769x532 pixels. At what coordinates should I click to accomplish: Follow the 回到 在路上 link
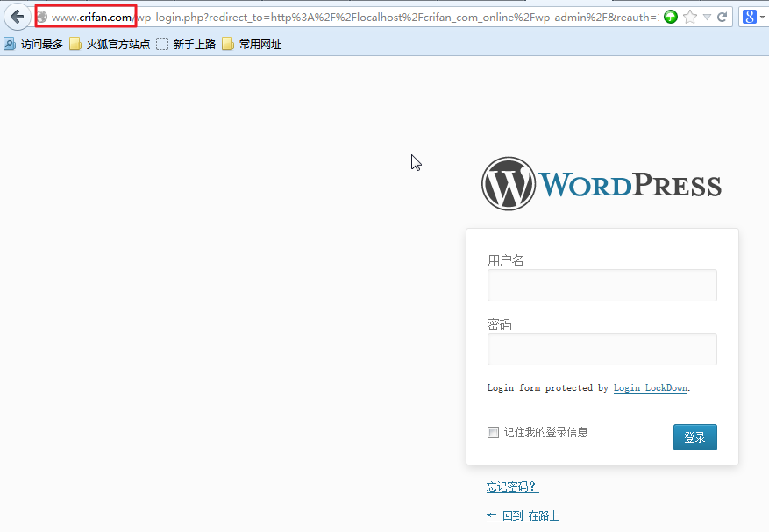(x=523, y=516)
